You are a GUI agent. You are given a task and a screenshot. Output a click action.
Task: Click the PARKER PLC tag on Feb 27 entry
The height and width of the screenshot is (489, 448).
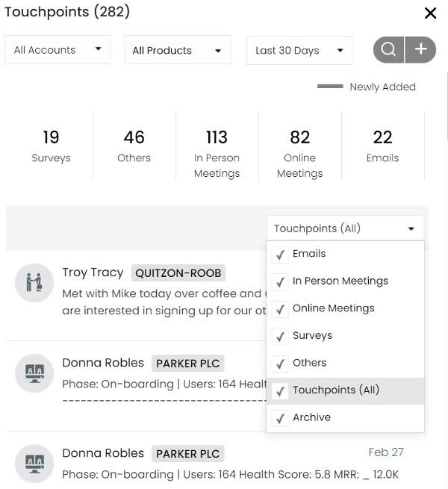[188, 454]
